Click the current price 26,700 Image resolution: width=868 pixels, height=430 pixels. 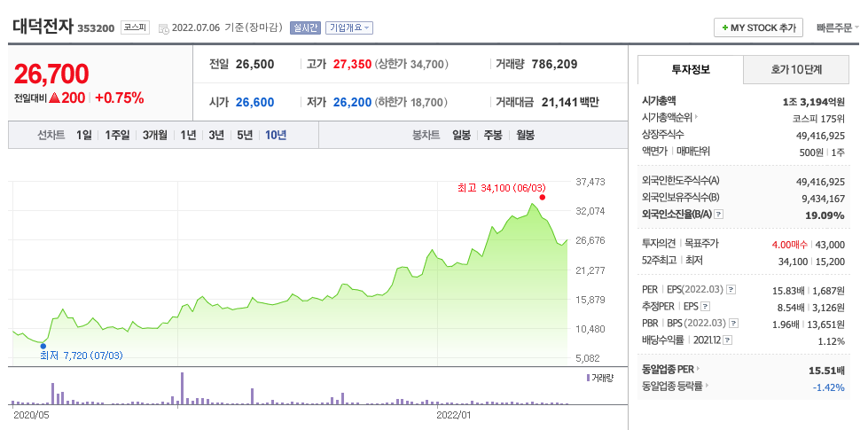[51, 74]
